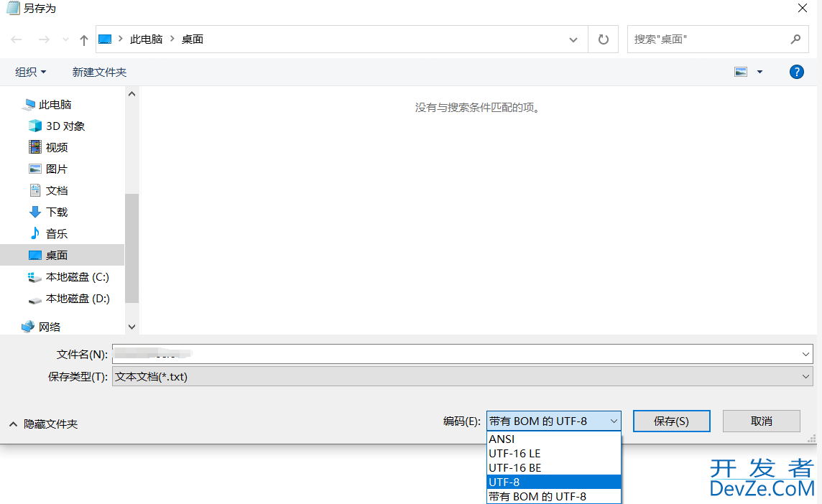Image resolution: width=822 pixels, height=504 pixels.
Task: Click sidebar scrollbar up arrow
Action: [132, 94]
